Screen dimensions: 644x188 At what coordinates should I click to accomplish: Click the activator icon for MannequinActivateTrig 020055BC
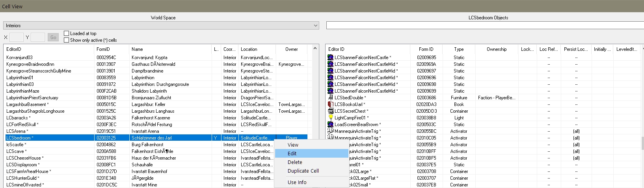pyautogui.click(x=330, y=131)
